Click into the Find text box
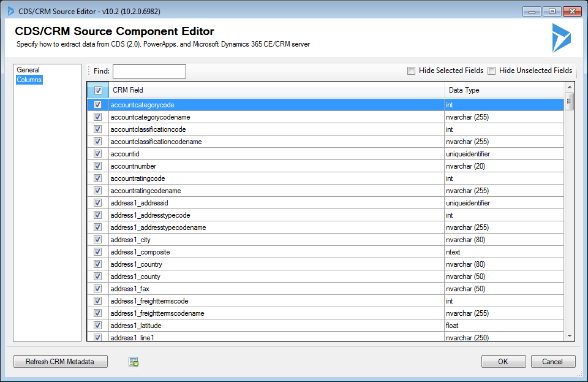Screen dimensions: 588x382 tap(149, 71)
